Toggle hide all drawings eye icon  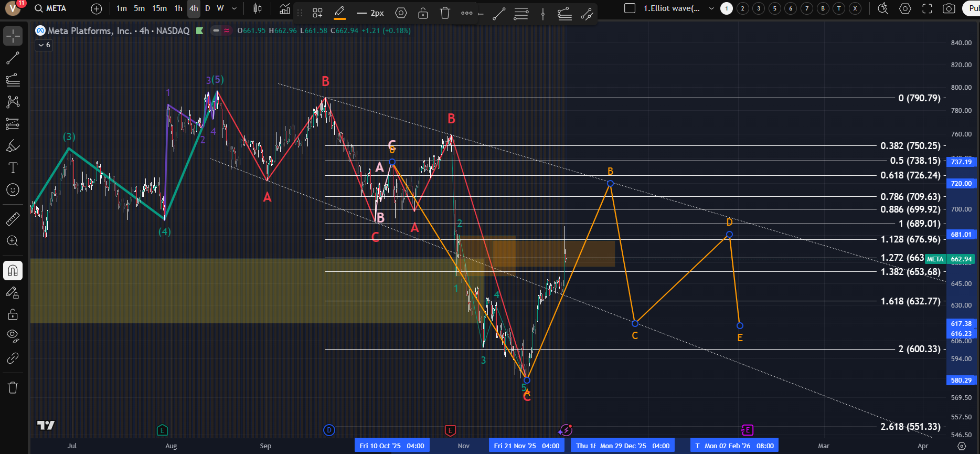pos(13,336)
